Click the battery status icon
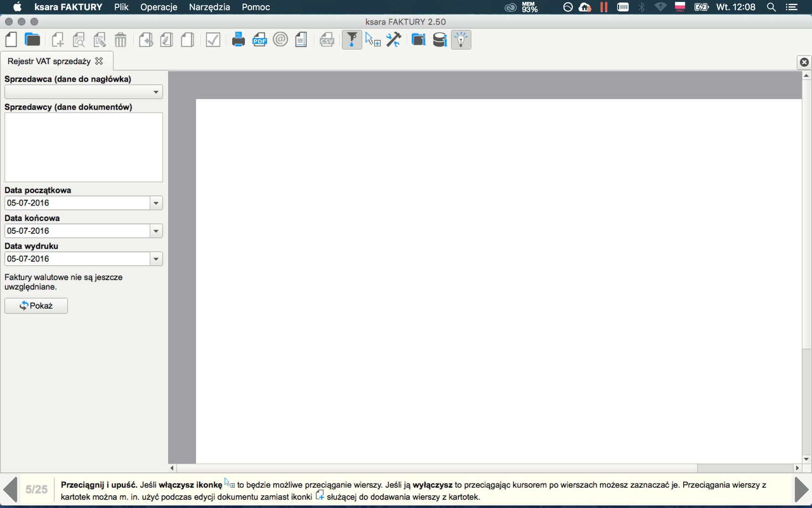The width and height of the screenshot is (812, 508). tap(702, 7)
